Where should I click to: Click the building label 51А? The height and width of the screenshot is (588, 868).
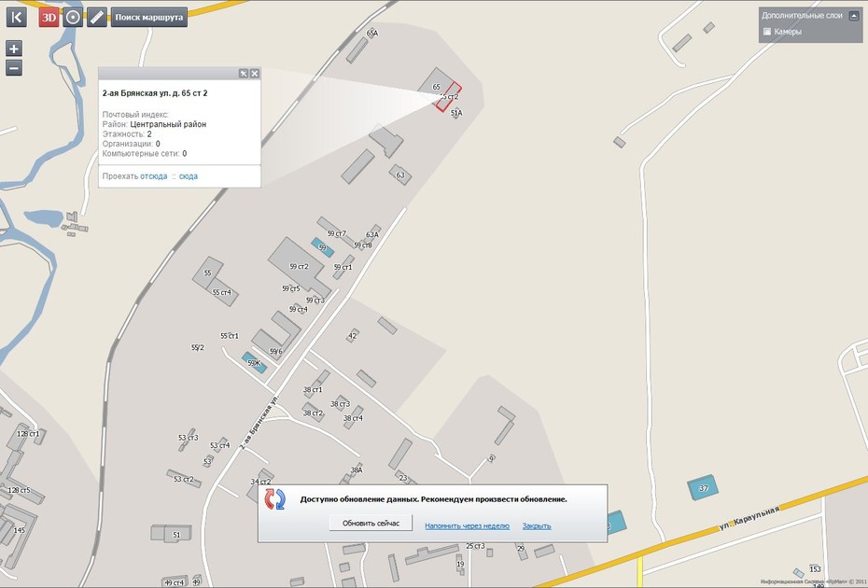pos(456,112)
